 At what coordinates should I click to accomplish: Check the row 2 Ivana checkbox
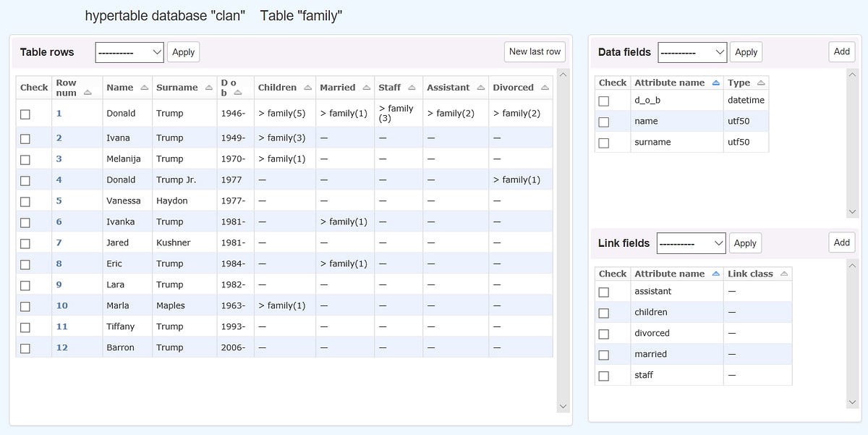pyautogui.click(x=25, y=138)
